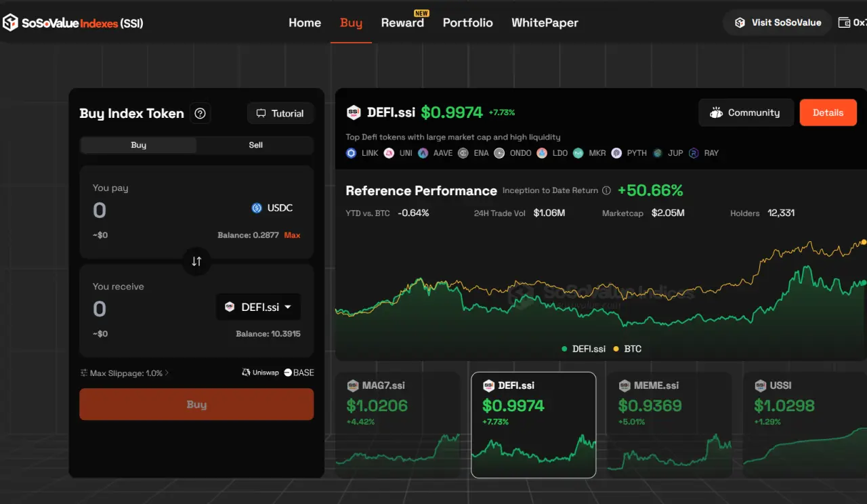Click the SoSoValue Indexes logo
Screen dimensions: 867x504
click(73, 23)
